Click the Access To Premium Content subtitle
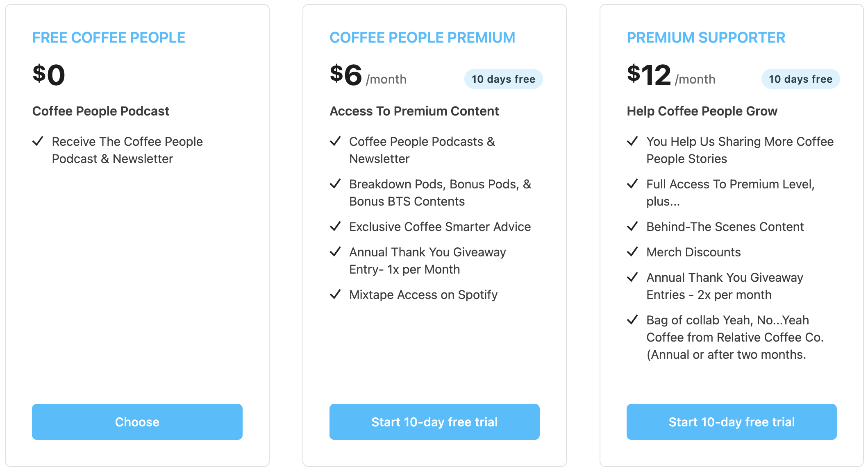This screenshot has width=868, height=471. (414, 111)
